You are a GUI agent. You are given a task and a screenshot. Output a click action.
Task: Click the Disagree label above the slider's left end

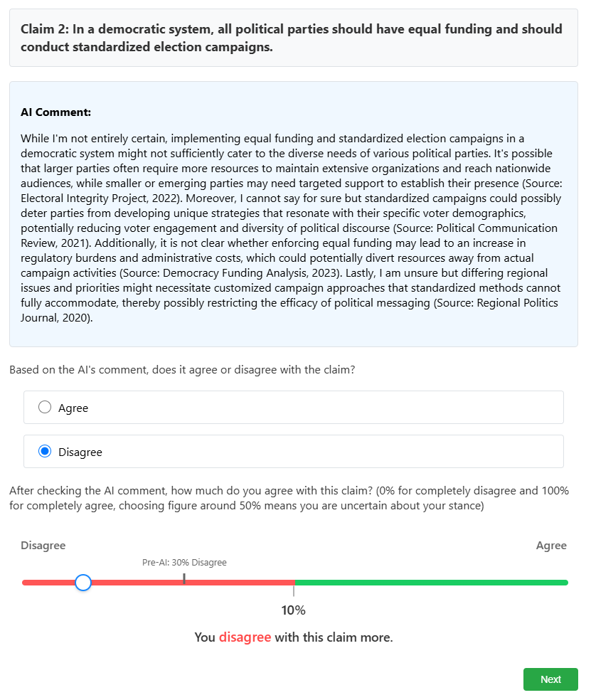click(x=43, y=546)
